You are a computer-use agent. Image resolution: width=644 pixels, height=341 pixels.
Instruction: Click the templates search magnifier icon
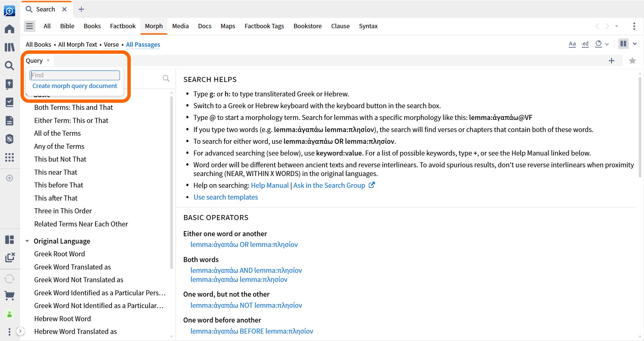(x=166, y=78)
